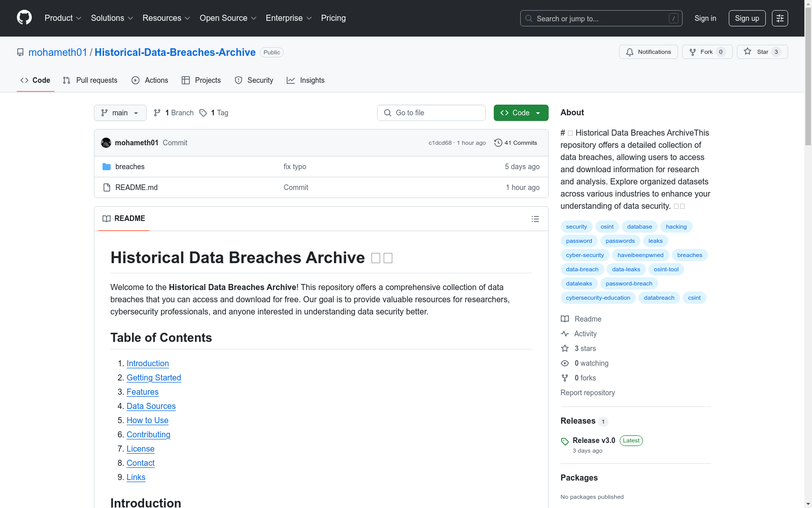Select the cybersecurity-education topic tag
Image resolution: width=812 pixels, height=508 pixels.
point(598,298)
